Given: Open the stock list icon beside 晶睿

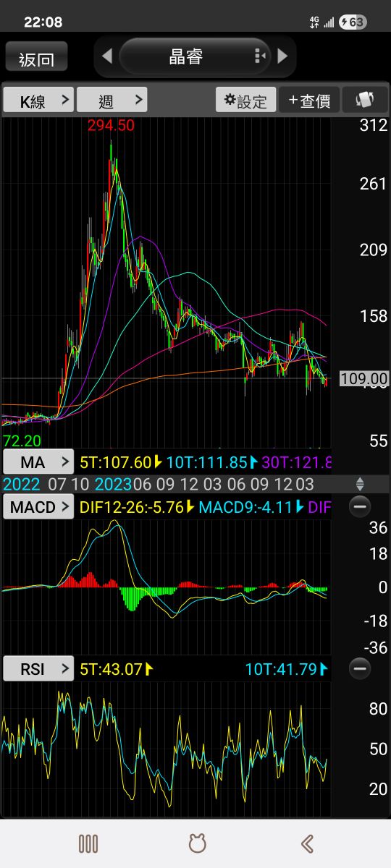Looking at the screenshot, I should (260, 56).
